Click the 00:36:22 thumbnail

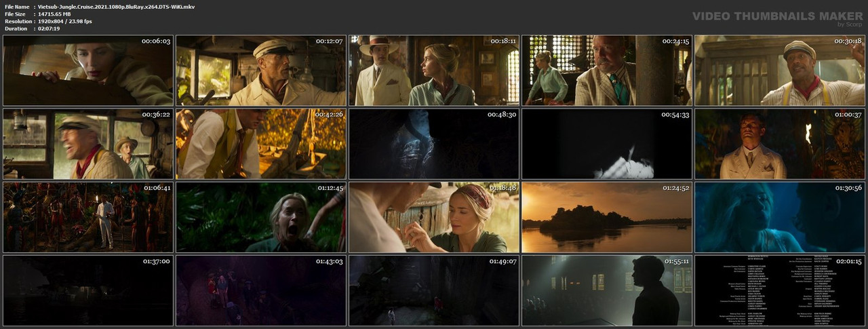tap(88, 144)
